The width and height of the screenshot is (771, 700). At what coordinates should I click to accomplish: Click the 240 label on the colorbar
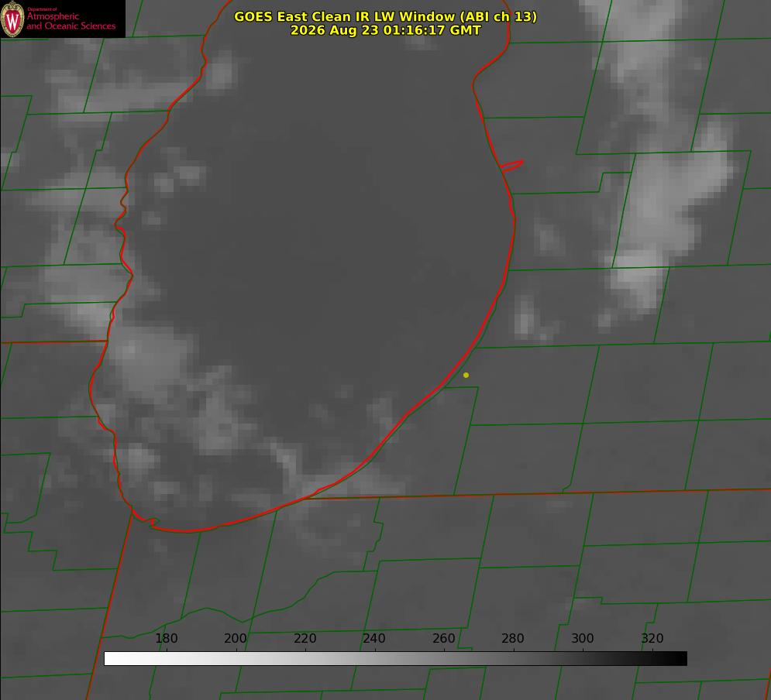(374, 638)
